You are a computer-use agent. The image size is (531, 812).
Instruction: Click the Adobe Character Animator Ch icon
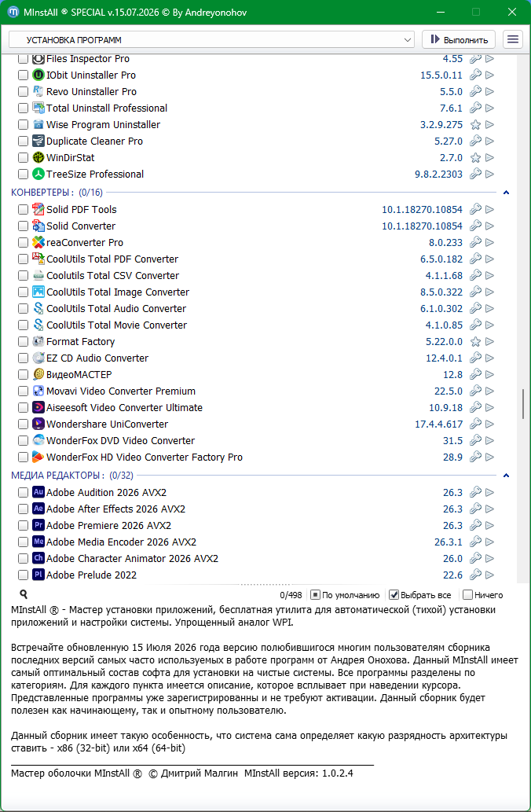(38, 558)
